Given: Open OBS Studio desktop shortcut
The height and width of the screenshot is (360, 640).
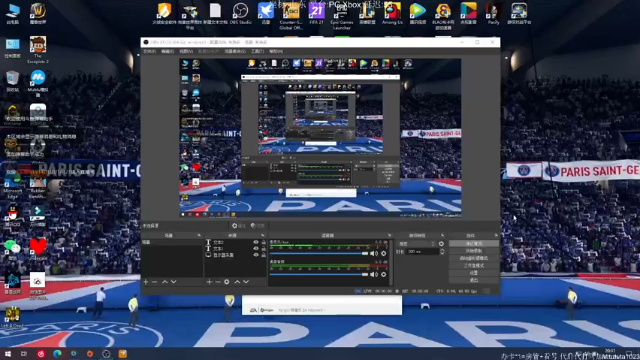Looking at the screenshot, I should 240,14.
